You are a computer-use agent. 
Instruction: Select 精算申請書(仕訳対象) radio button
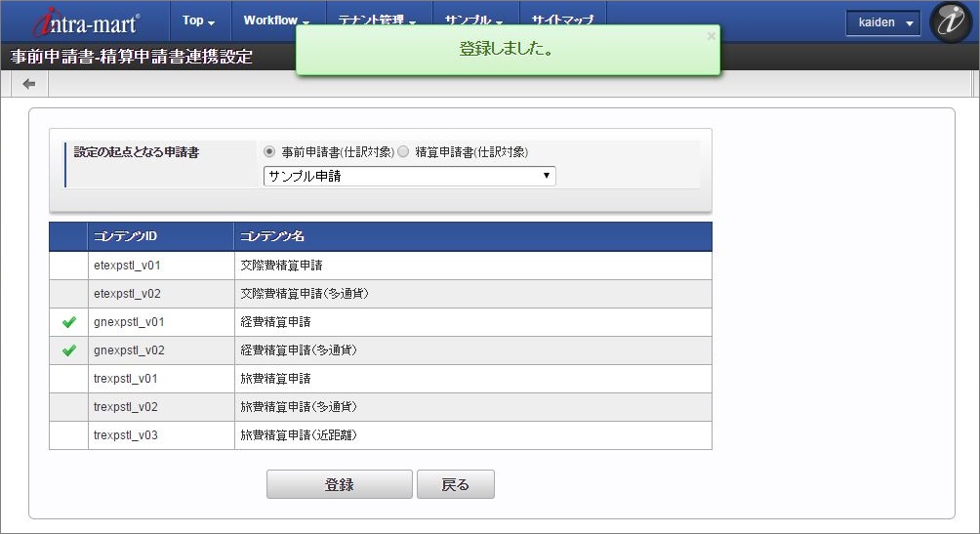(403, 151)
